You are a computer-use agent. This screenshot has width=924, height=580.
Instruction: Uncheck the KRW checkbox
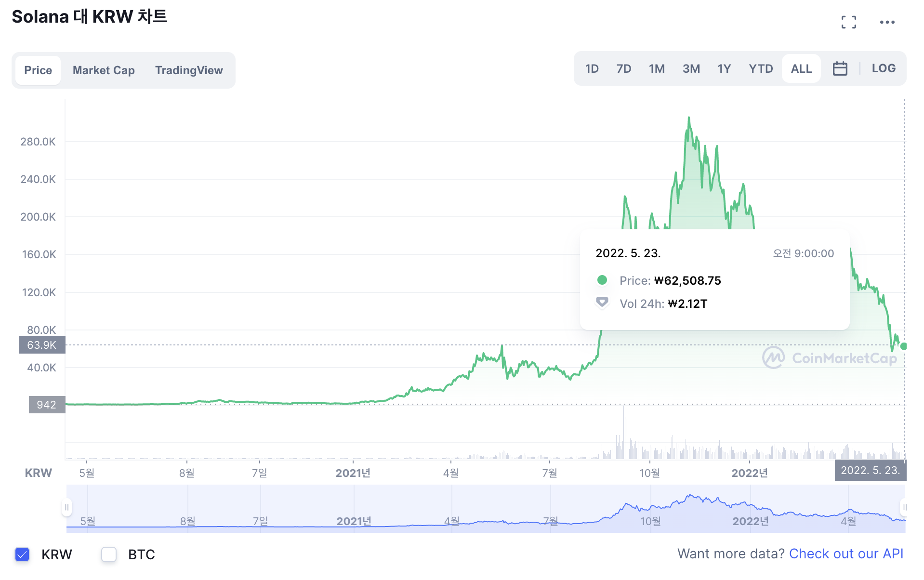pos(22,554)
